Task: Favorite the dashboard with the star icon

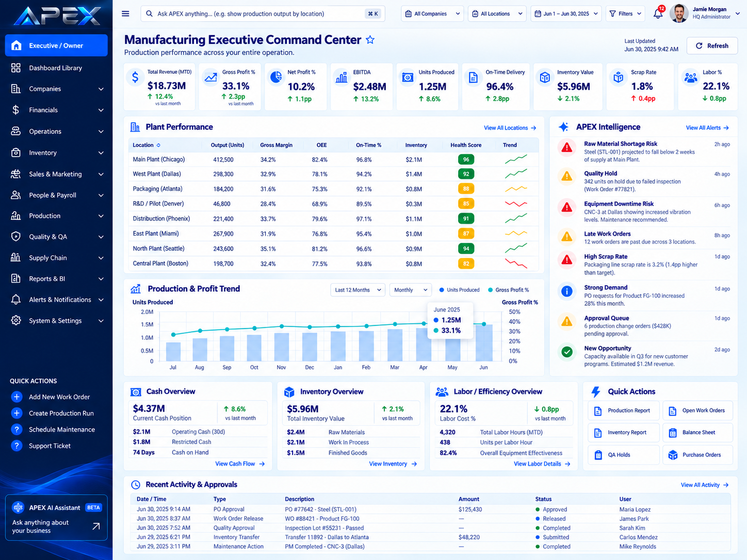Action: click(x=370, y=40)
